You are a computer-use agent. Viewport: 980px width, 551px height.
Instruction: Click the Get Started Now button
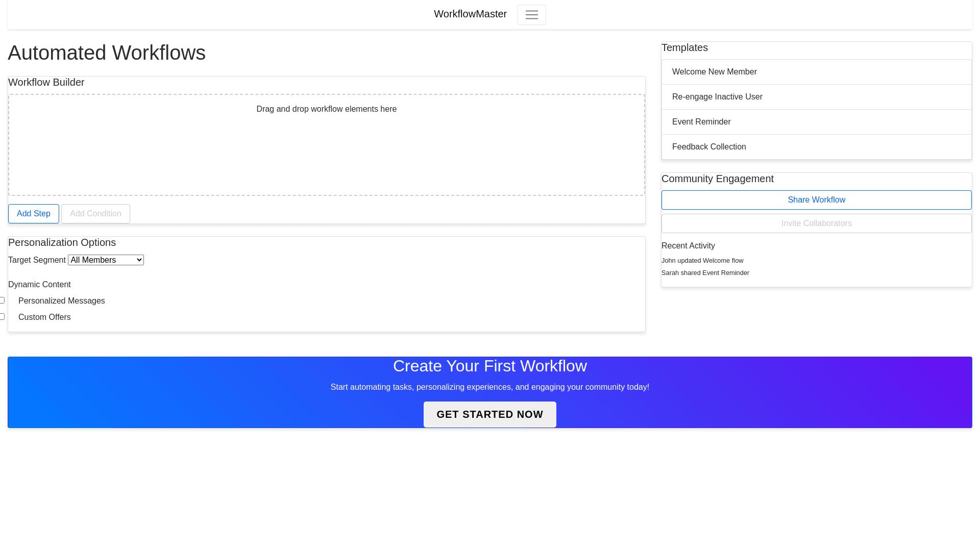[489, 414]
